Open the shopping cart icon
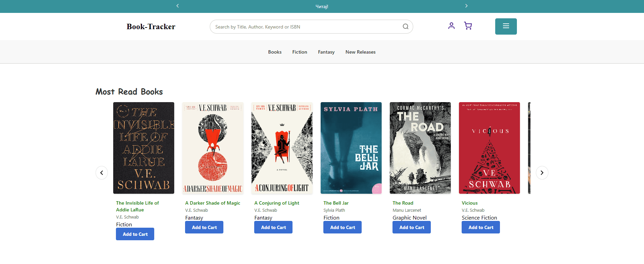Image resolution: width=644 pixels, height=264 pixels. pos(468,26)
